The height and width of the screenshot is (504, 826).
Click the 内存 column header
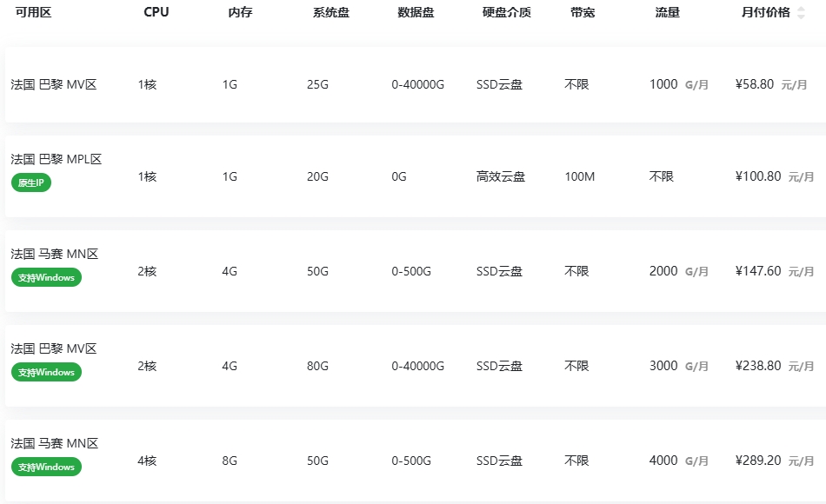(240, 12)
